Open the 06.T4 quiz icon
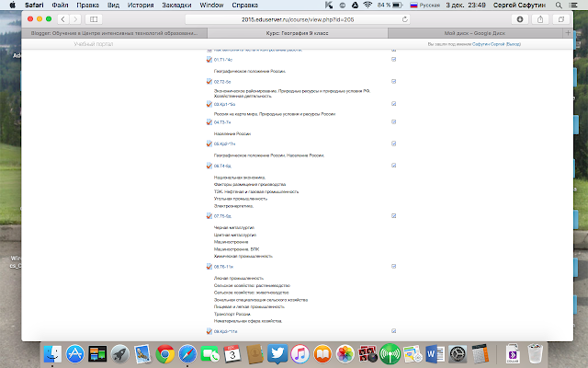 click(209, 166)
